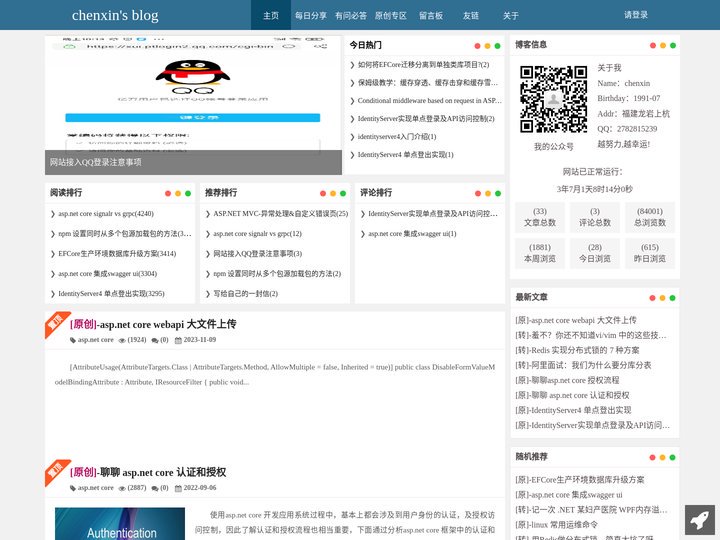Click the green dot in 随机推荐 panel
The height and width of the screenshot is (540, 720).
[x=673, y=457]
